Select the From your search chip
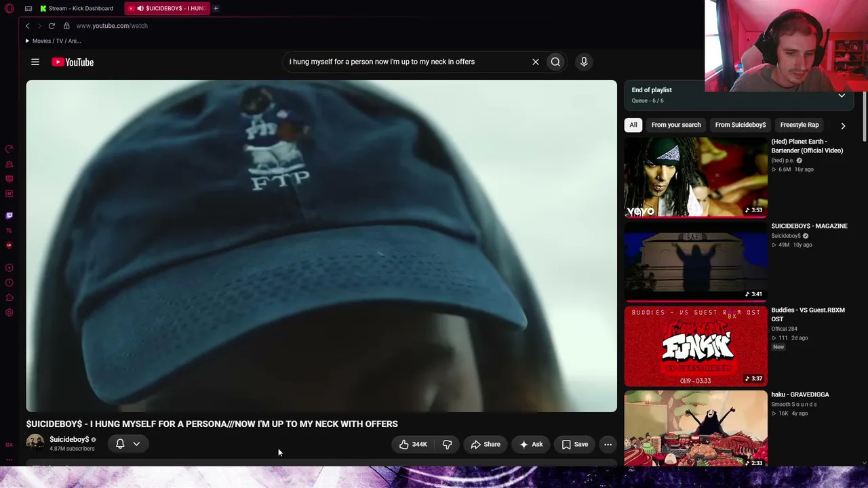This screenshot has height=488, width=868. [676, 125]
